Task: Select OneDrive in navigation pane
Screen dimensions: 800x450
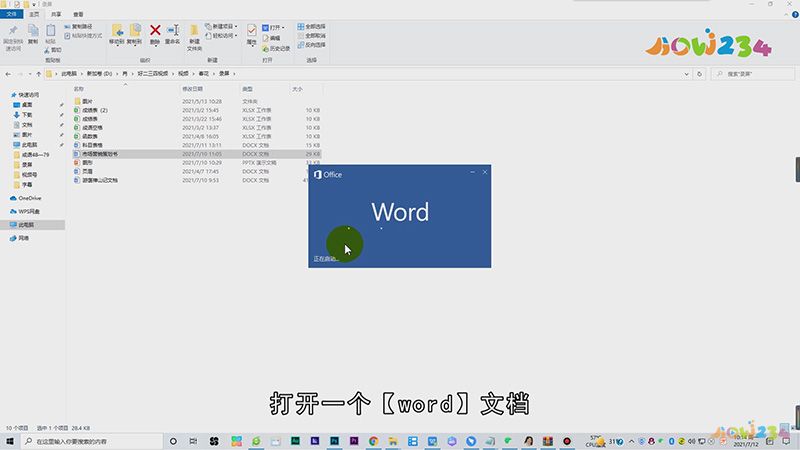Action: click(x=26, y=198)
